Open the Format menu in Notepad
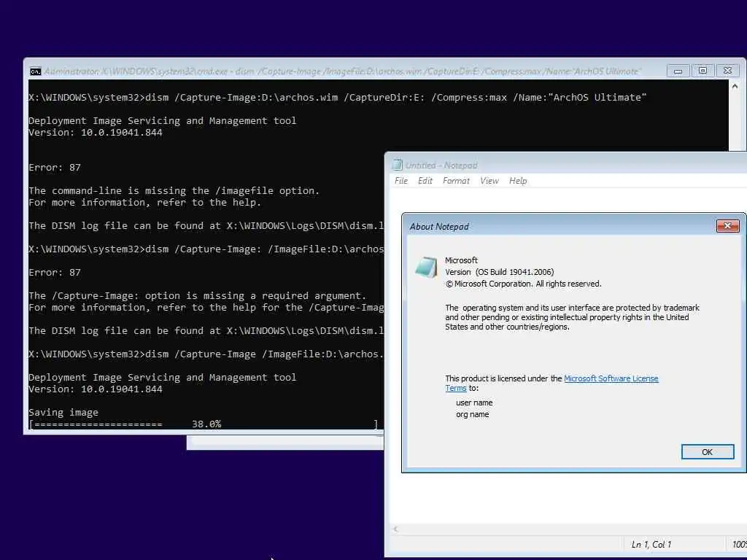The height and width of the screenshot is (560, 747). tap(456, 181)
